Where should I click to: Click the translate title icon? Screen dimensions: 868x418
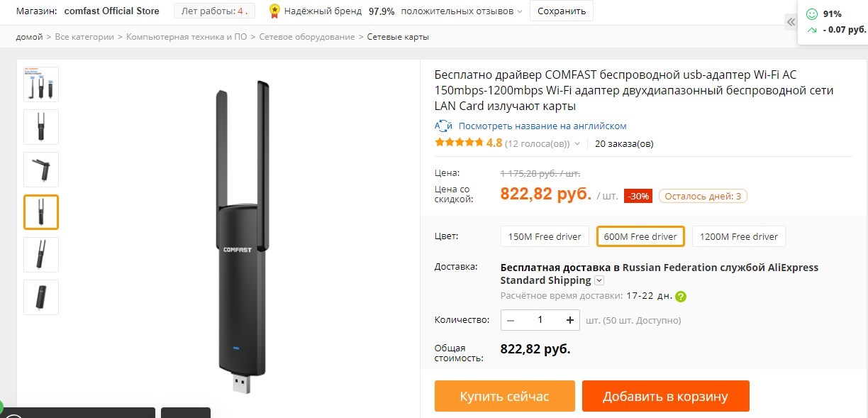443,126
